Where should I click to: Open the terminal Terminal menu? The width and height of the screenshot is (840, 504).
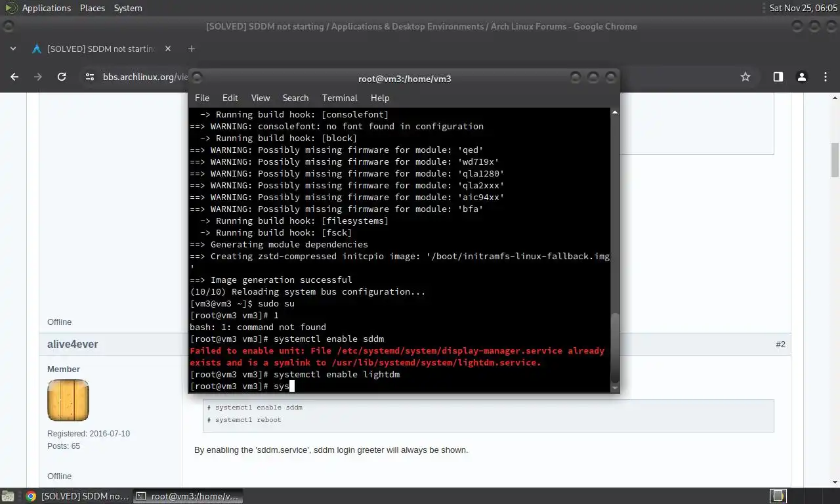click(339, 98)
